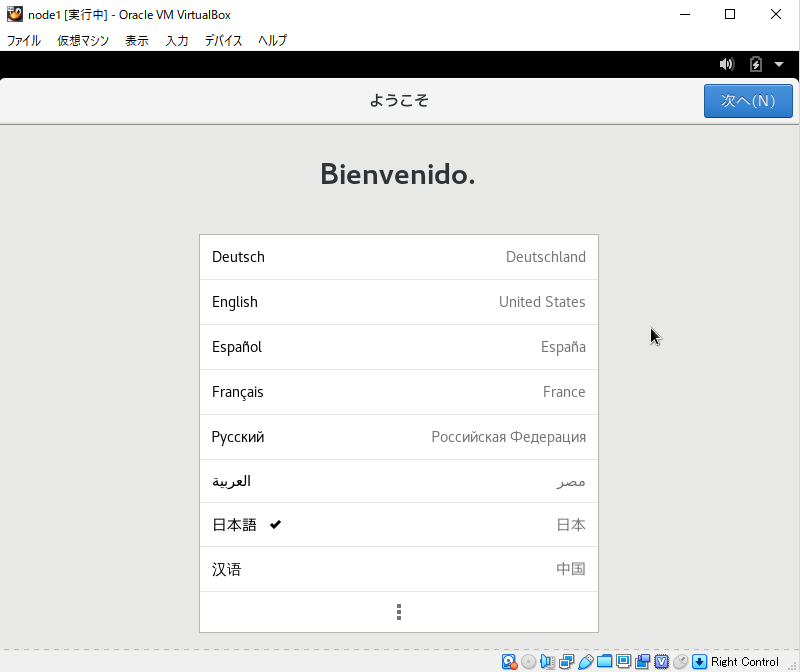
Task: Minimize the VirtualBox window
Action: click(x=685, y=14)
